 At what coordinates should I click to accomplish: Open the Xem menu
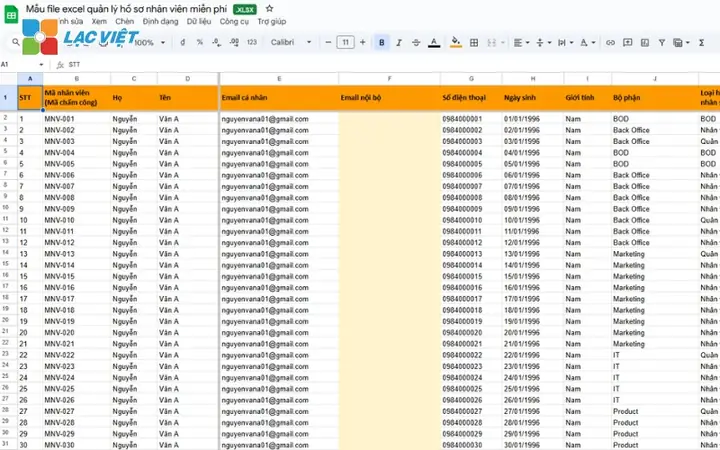click(x=99, y=21)
